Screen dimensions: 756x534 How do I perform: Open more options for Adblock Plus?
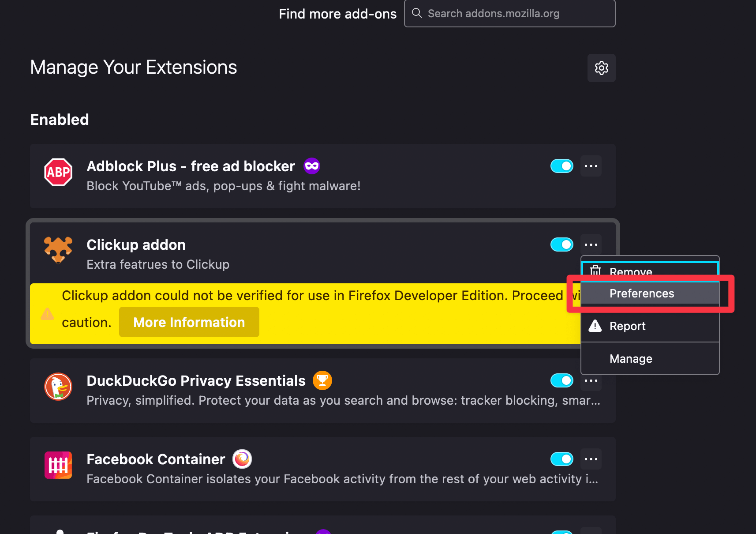pos(591,166)
